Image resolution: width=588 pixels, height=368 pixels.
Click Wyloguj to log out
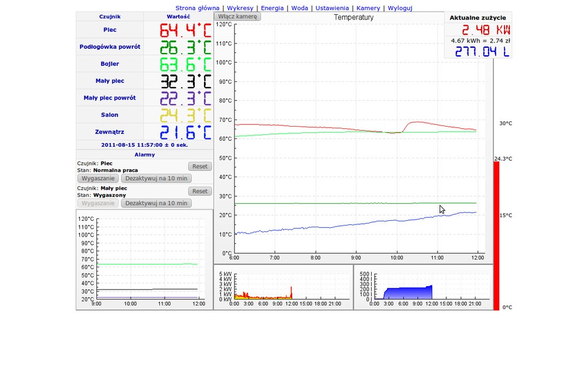(x=400, y=8)
